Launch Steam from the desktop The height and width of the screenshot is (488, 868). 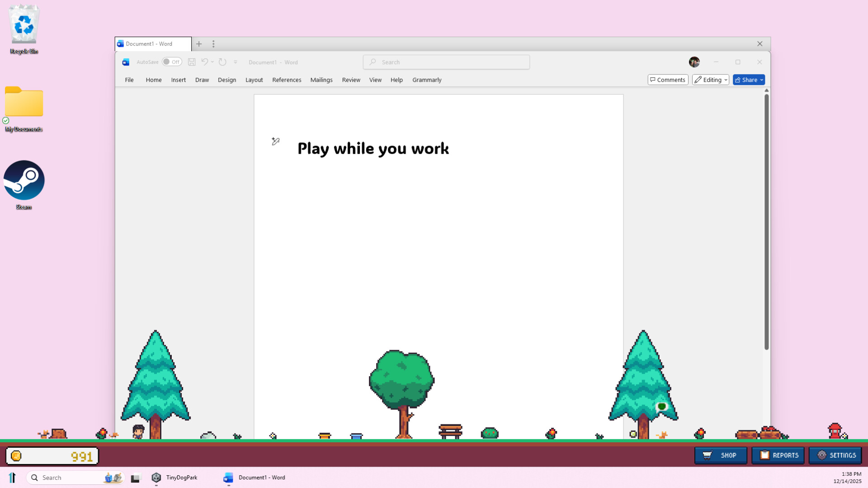pos(24,179)
